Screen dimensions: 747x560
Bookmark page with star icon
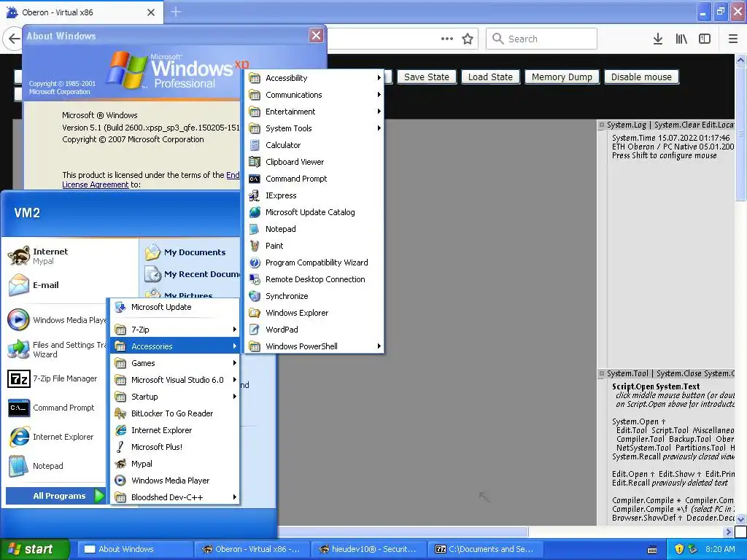click(468, 39)
